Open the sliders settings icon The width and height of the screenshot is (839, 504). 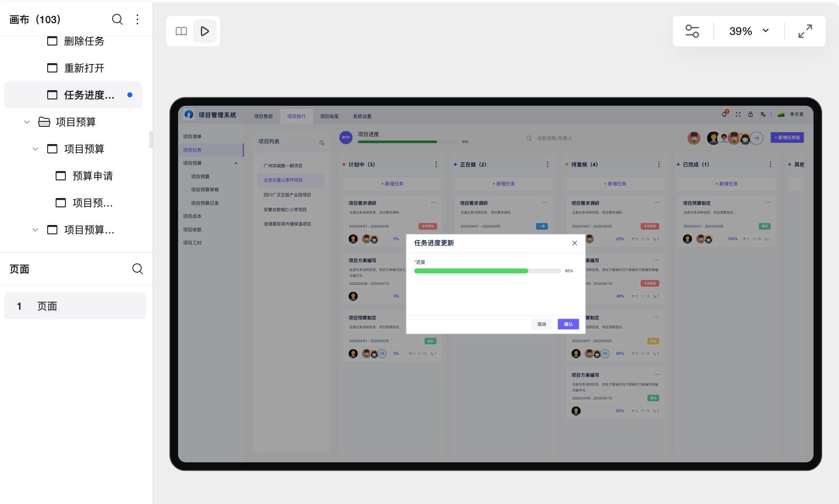click(x=692, y=31)
